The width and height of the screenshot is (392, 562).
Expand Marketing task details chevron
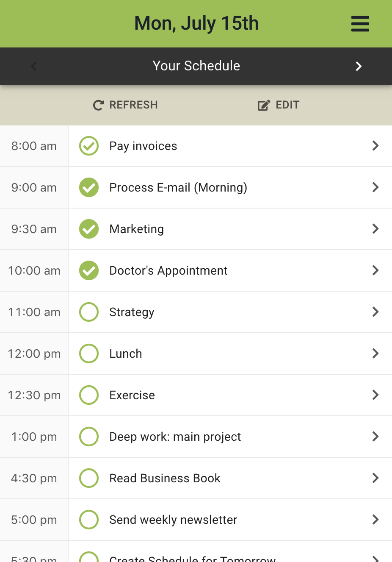[x=375, y=229]
